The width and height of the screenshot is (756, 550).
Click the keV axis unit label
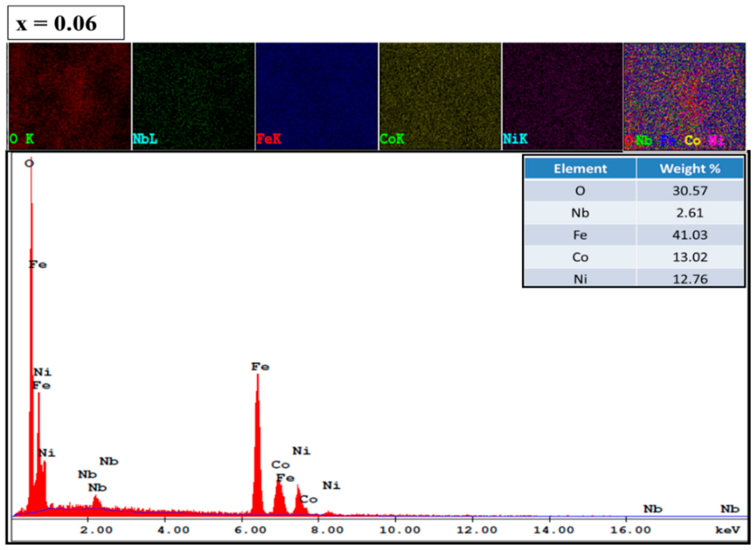(x=727, y=530)
